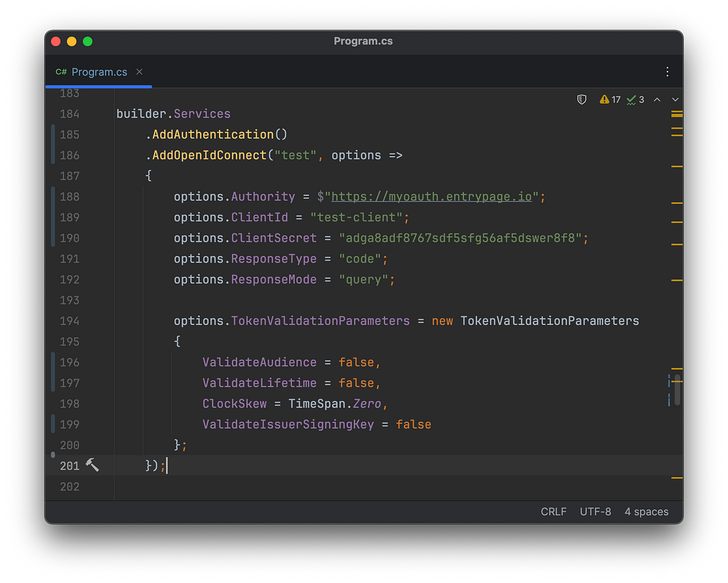Click the builder.Services text on line 184

click(x=174, y=114)
